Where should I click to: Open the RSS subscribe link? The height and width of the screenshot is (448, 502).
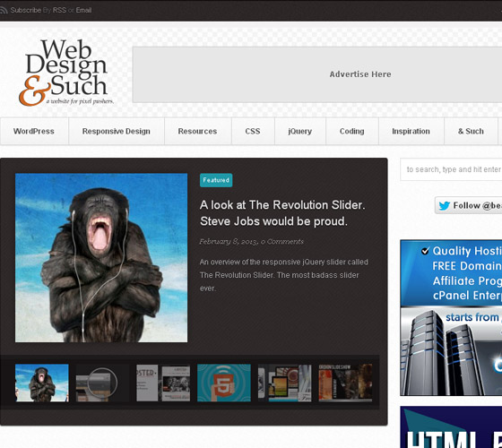(x=59, y=10)
